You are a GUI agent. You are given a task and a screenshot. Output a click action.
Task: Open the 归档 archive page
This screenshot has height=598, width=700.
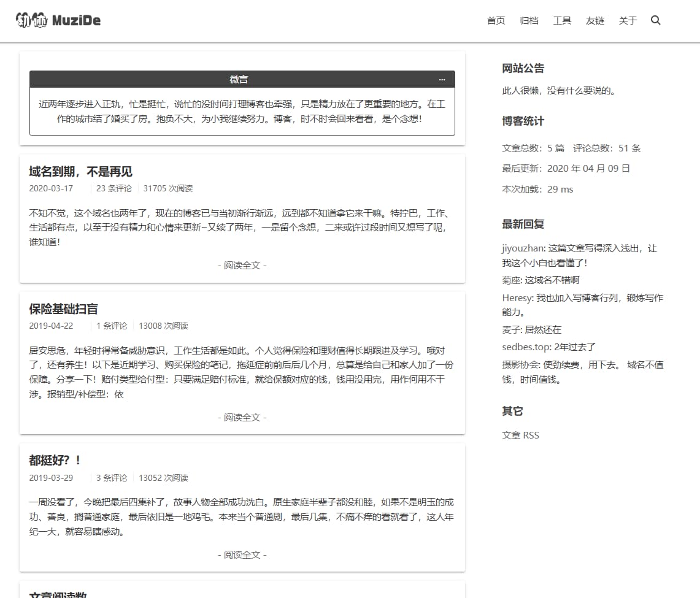pyautogui.click(x=529, y=20)
